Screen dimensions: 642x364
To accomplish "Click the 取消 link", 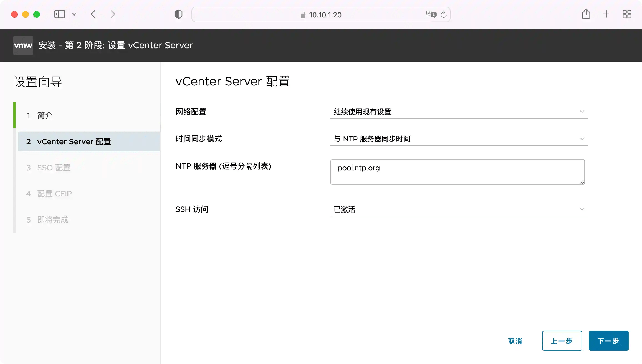I will coord(515,341).
